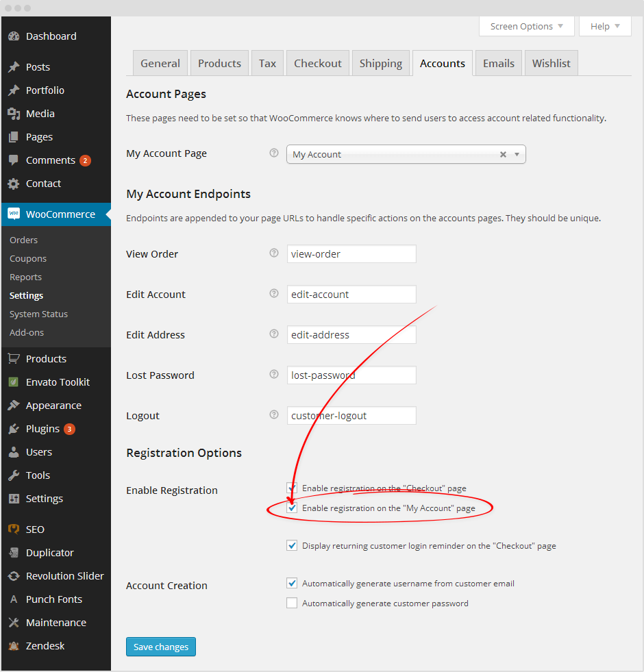
Task: Click help icon next to View Order
Action: 274,253
